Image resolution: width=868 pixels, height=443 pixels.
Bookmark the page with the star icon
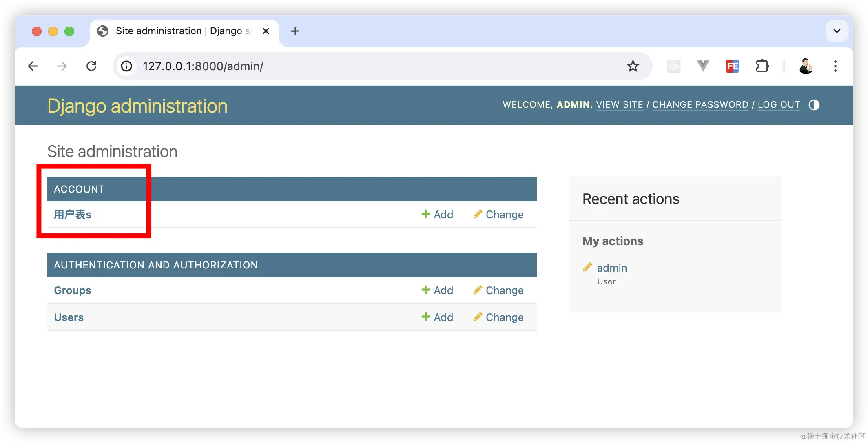[x=633, y=66]
